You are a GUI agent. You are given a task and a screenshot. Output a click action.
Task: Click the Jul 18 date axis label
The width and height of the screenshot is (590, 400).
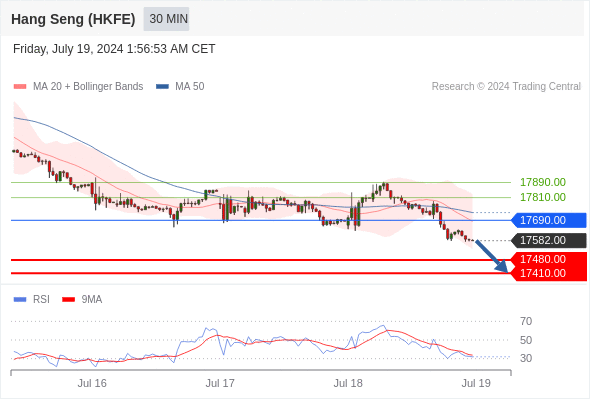click(348, 383)
